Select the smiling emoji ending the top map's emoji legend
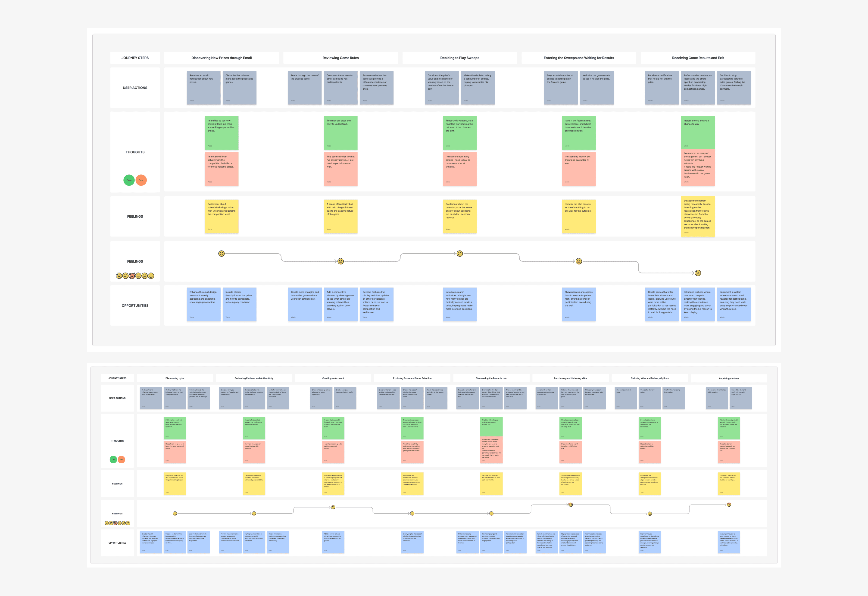 pyautogui.click(x=151, y=276)
